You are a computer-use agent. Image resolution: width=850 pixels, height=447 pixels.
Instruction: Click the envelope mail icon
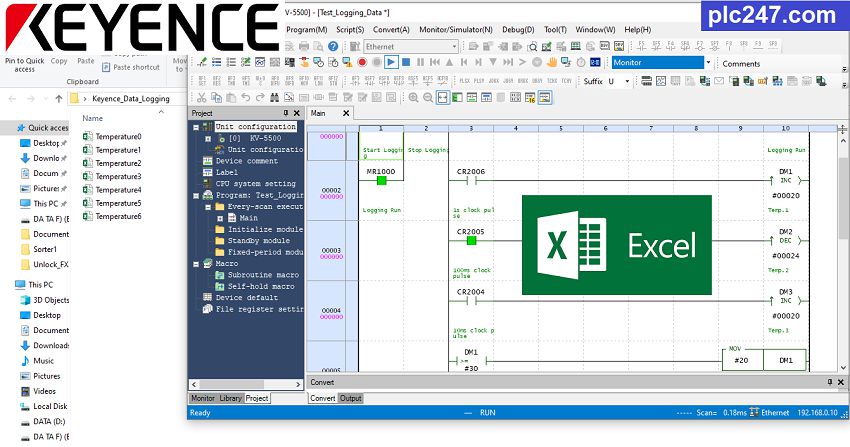[x=719, y=81]
